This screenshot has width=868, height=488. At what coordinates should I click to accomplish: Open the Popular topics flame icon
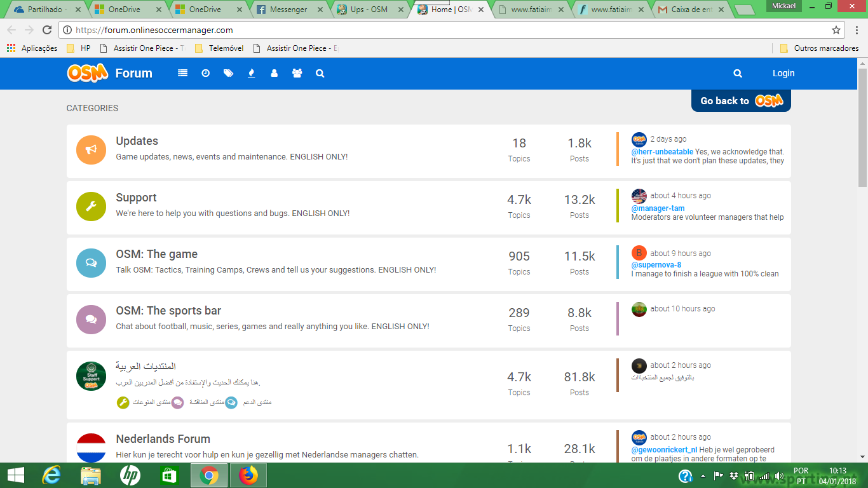point(252,73)
